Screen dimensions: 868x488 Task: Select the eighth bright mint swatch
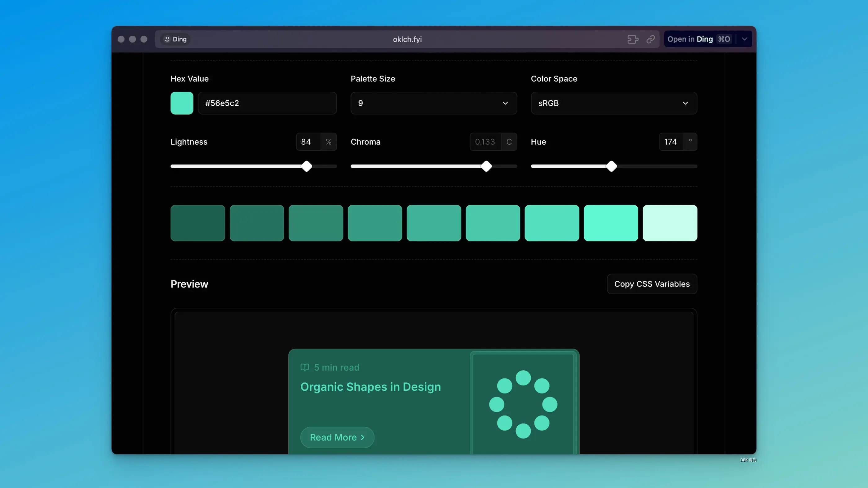click(611, 223)
